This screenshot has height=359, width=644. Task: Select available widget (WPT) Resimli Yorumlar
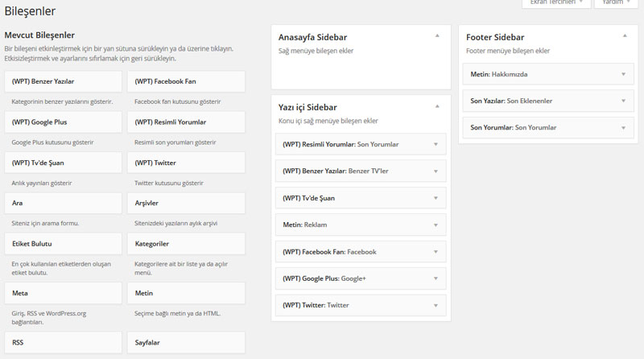click(186, 122)
